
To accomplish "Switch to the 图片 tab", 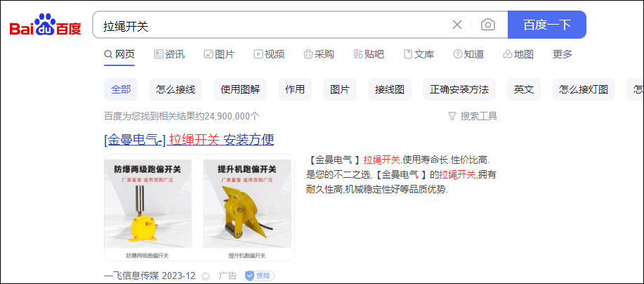I will coord(219,54).
